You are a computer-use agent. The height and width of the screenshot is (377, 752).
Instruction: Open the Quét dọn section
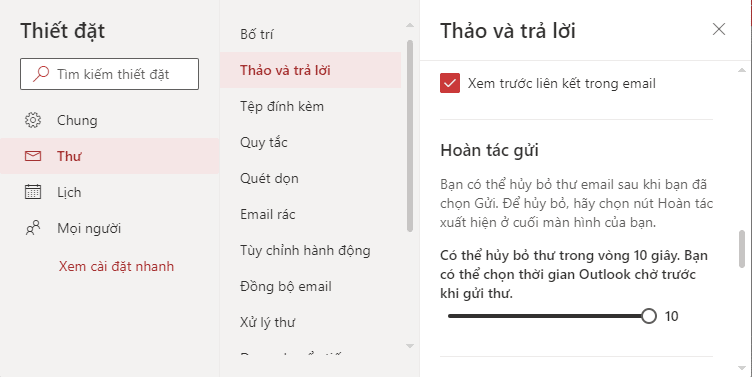(310, 178)
